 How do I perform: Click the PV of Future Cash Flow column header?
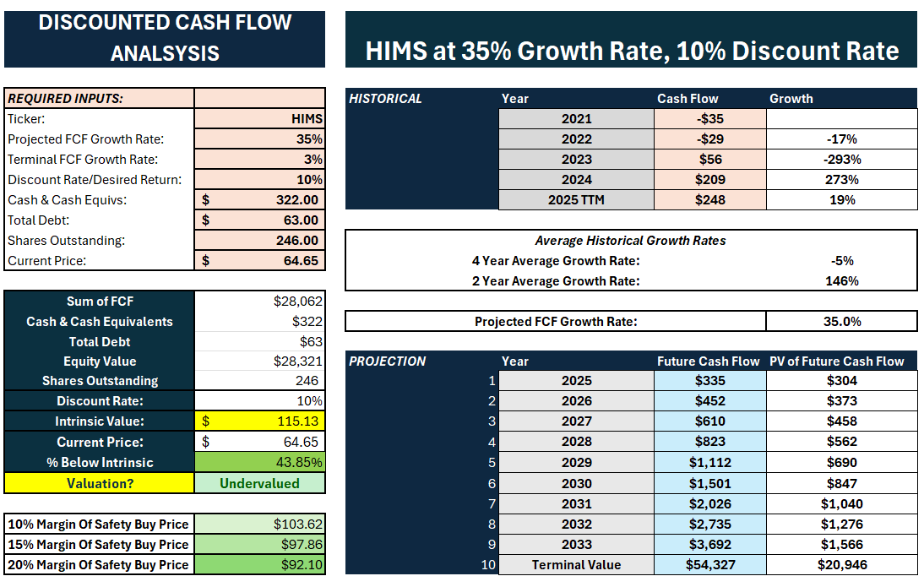837,361
